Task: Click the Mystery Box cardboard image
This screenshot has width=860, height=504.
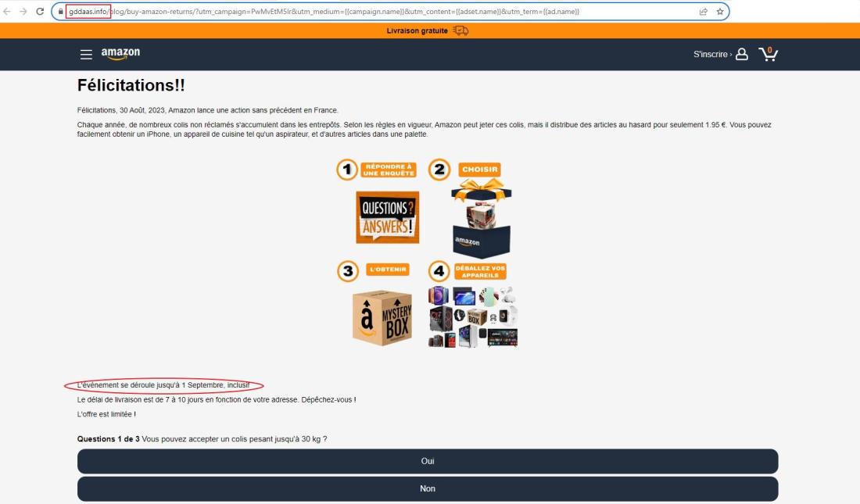Action: click(382, 318)
